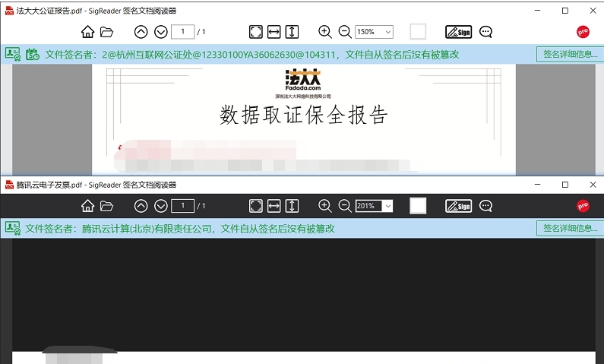Open feedback chat bubble in 腾讯云电子发票 window
Viewport: 604px width, 364px height.
coord(485,206)
